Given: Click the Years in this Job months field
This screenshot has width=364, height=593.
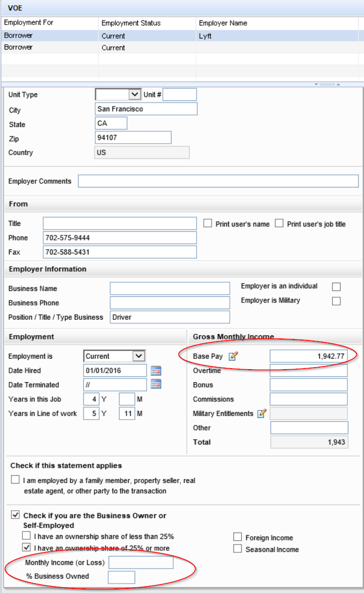Looking at the screenshot, I should (x=127, y=399).
